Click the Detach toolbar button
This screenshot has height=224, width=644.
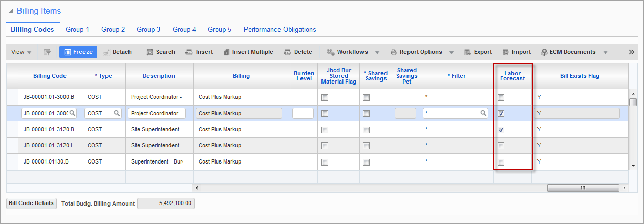pos(117,52)
